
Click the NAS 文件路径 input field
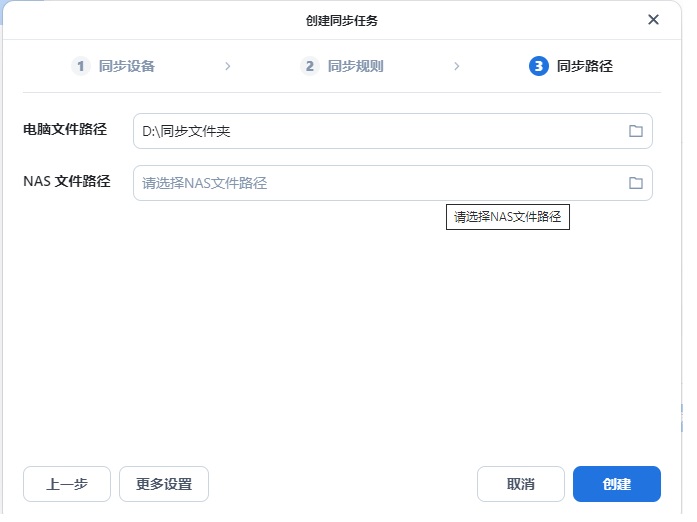(x=393, y=183)
